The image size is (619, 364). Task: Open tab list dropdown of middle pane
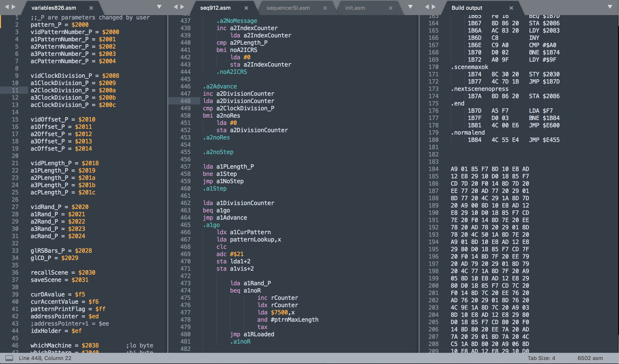[410, 7]
